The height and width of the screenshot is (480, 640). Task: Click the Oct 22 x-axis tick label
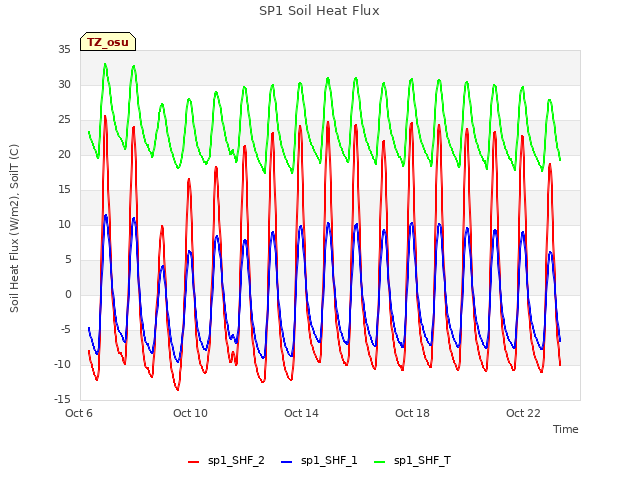coord(523,413)
